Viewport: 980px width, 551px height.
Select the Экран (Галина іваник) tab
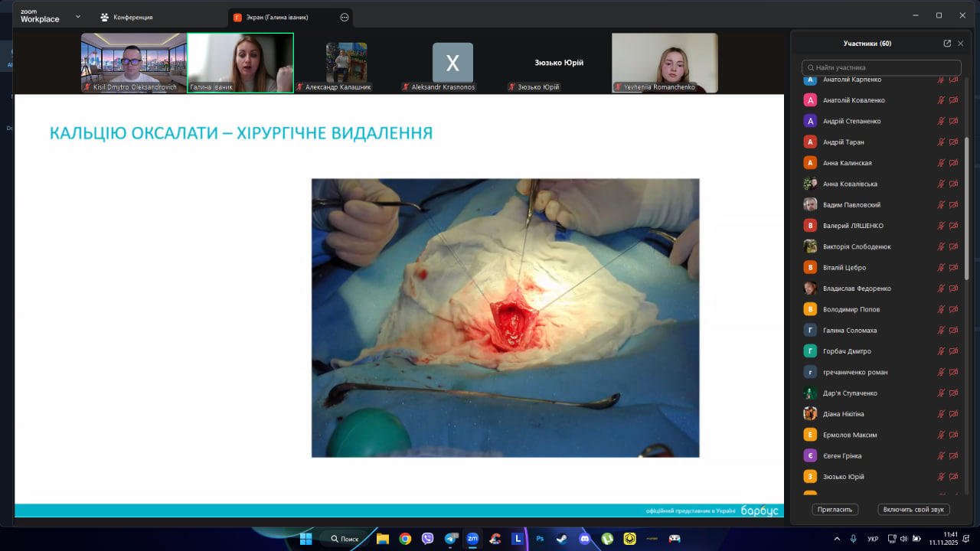[276, 17]
